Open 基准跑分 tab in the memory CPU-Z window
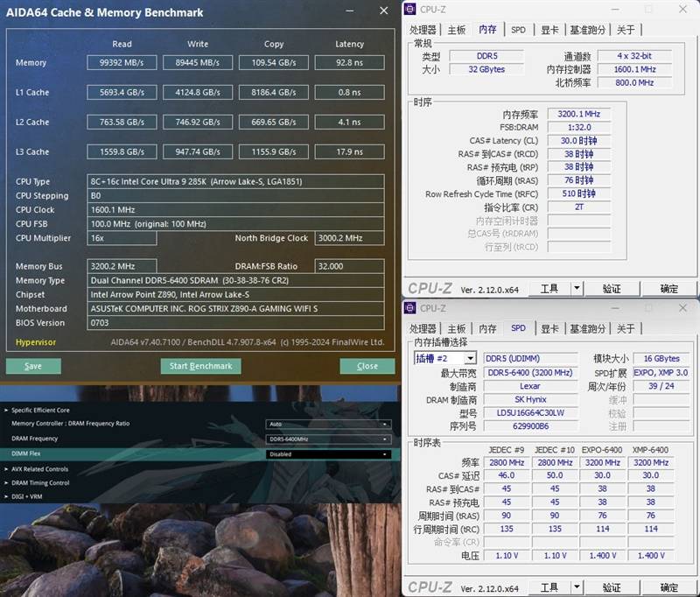Screen dimensions: 700x597 point(585,30)
